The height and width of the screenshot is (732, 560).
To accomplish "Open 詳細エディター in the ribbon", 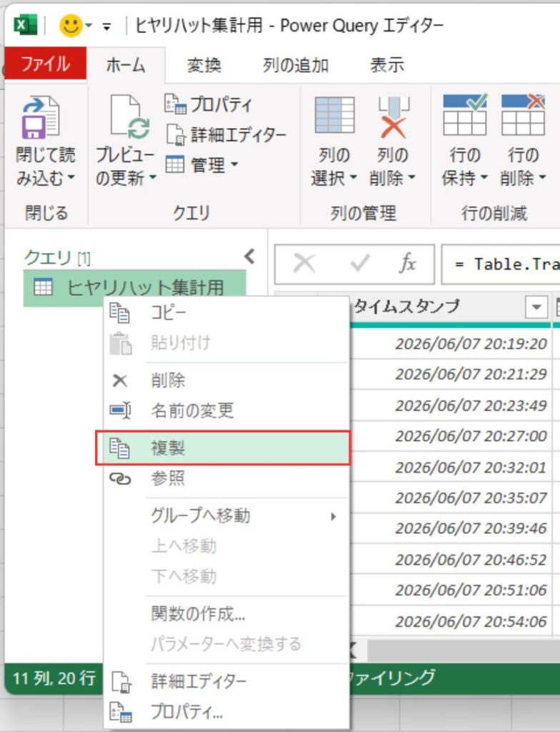I will tap(226, 134).
